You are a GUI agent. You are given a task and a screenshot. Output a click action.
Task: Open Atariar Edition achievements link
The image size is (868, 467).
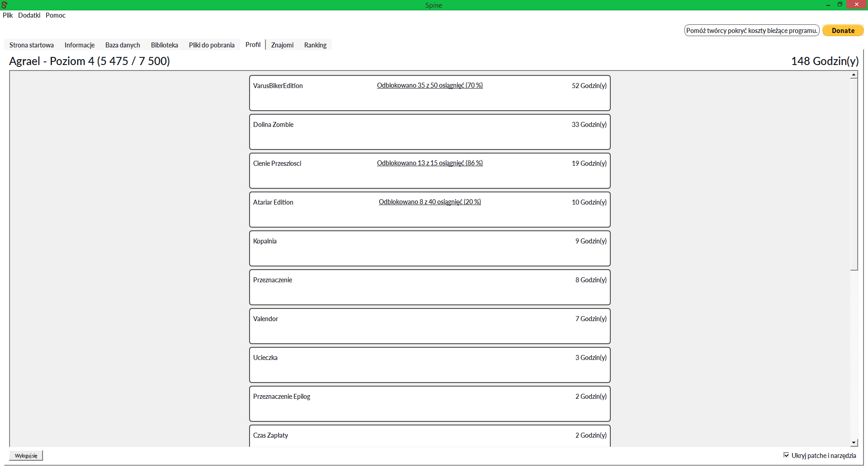click(x=429, y=202)
